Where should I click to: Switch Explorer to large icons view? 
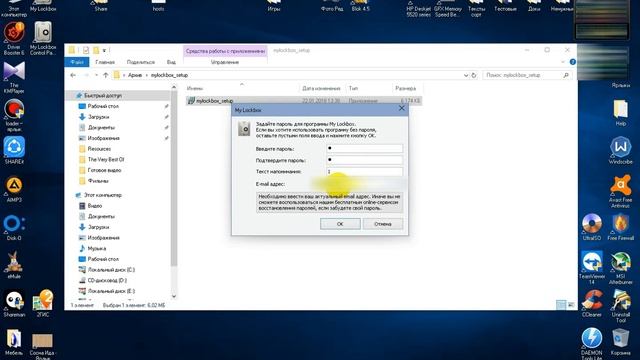(x=571, y=305)
